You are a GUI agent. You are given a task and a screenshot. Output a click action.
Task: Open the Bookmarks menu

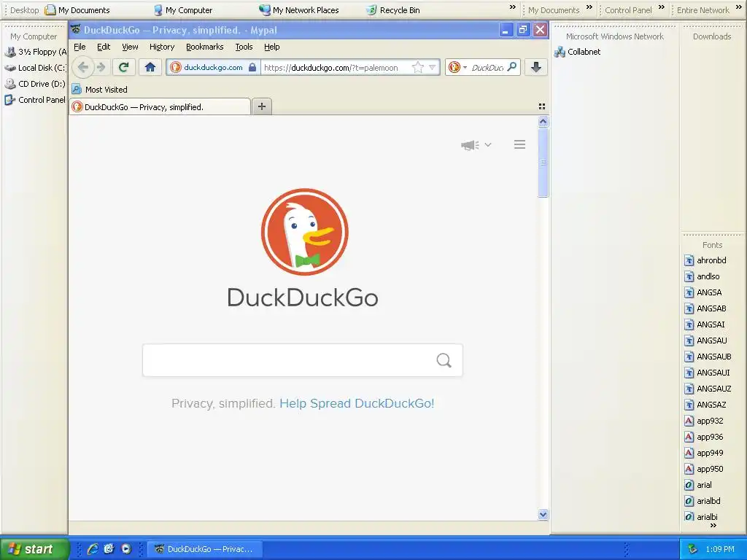(204, 47)
